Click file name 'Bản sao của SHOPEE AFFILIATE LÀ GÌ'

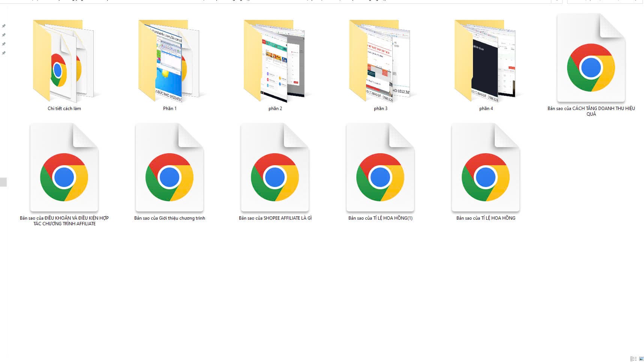275,218
